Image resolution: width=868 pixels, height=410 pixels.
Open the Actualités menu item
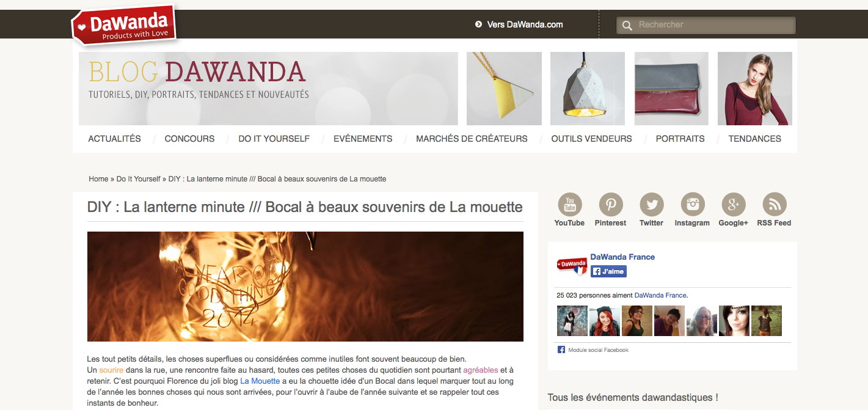(114, 139)
